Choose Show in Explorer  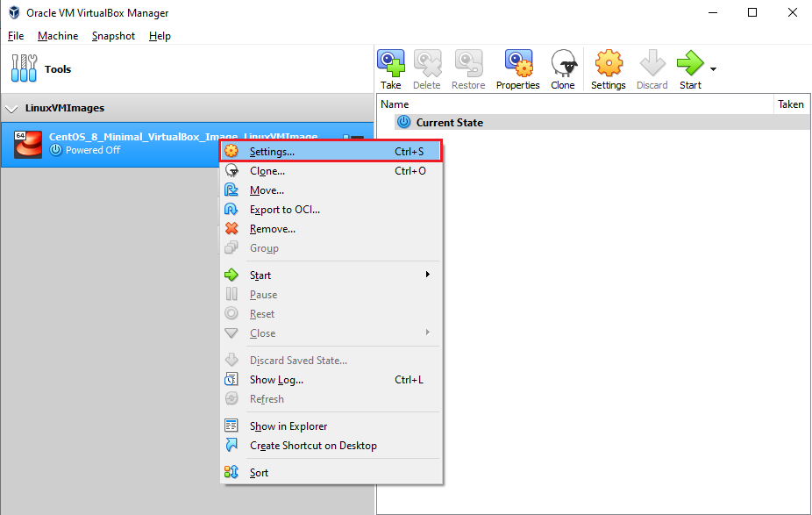coord(331,426)
